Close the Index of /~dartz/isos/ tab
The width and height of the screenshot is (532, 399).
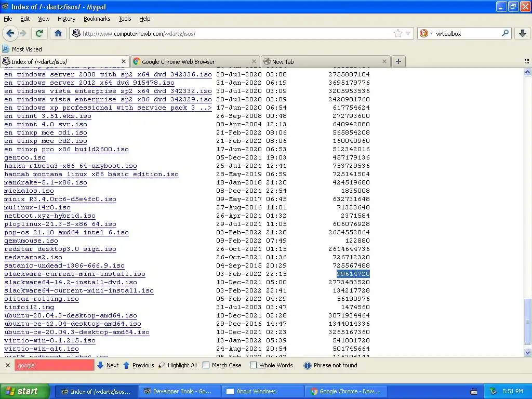pos(124,61)
